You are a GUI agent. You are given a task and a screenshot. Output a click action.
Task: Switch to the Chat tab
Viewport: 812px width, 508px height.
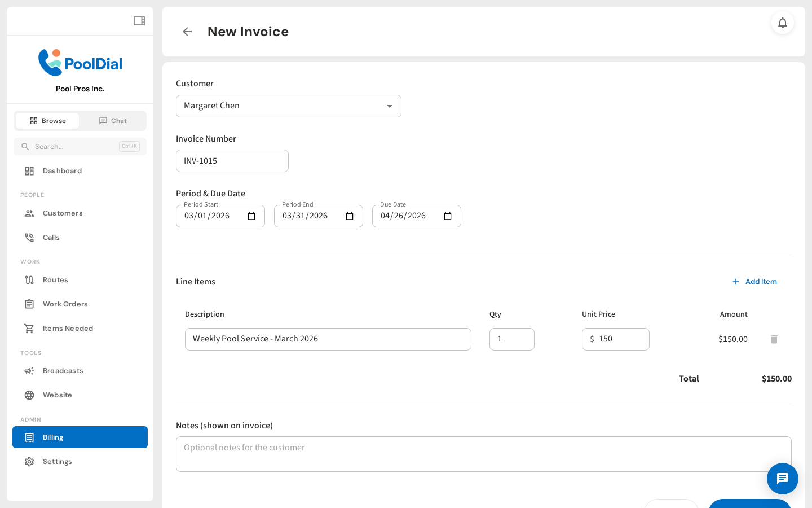pos(113,120)
